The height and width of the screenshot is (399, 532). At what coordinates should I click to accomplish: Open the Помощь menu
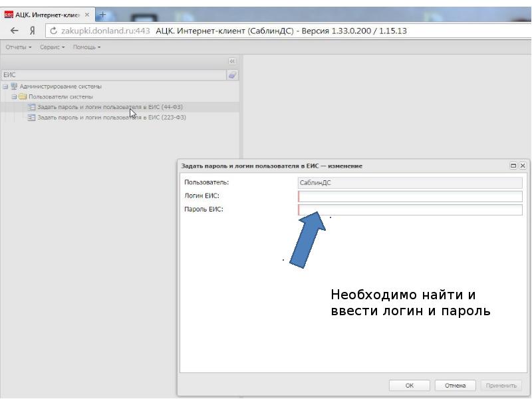click(x=87, y=47)
